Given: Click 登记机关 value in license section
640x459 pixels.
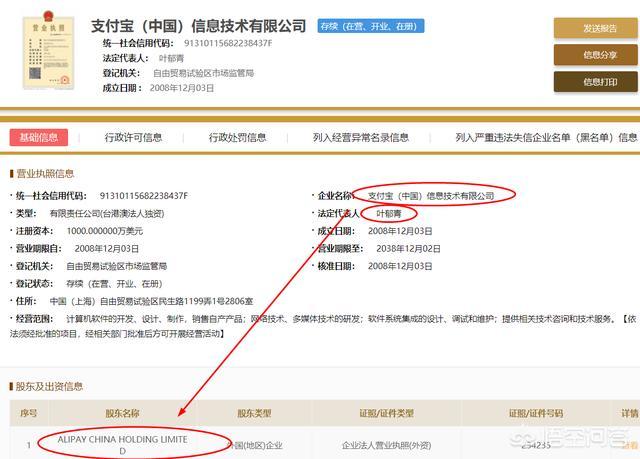Looking at the screenshot, I should [116, 266].
